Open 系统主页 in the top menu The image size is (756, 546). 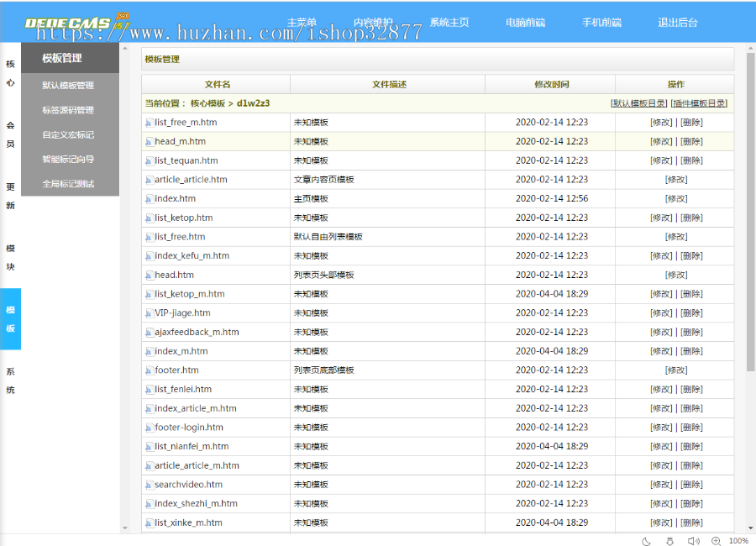(x=449, y=23)
